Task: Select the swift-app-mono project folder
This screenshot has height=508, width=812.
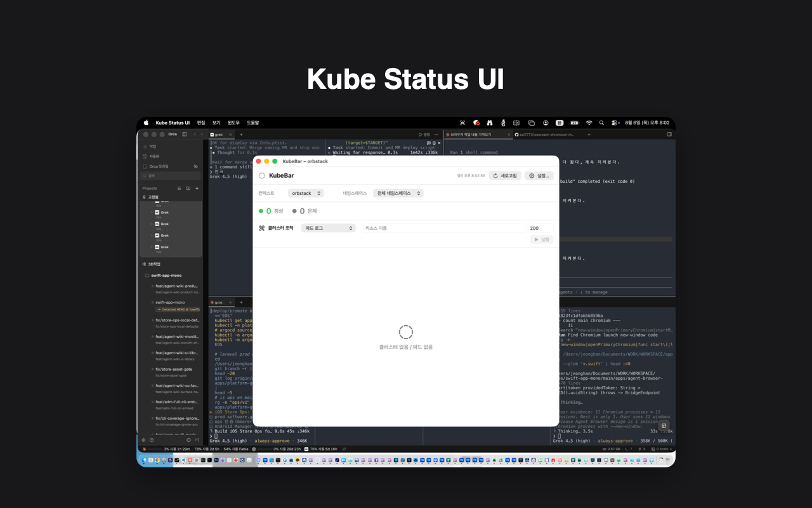Action: coord(164,276)
